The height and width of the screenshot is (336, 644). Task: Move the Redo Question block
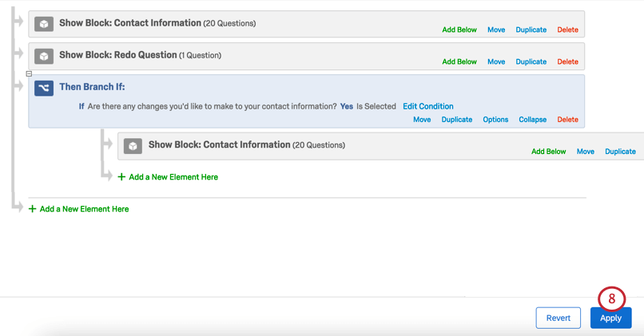click(x=496, y=61)
